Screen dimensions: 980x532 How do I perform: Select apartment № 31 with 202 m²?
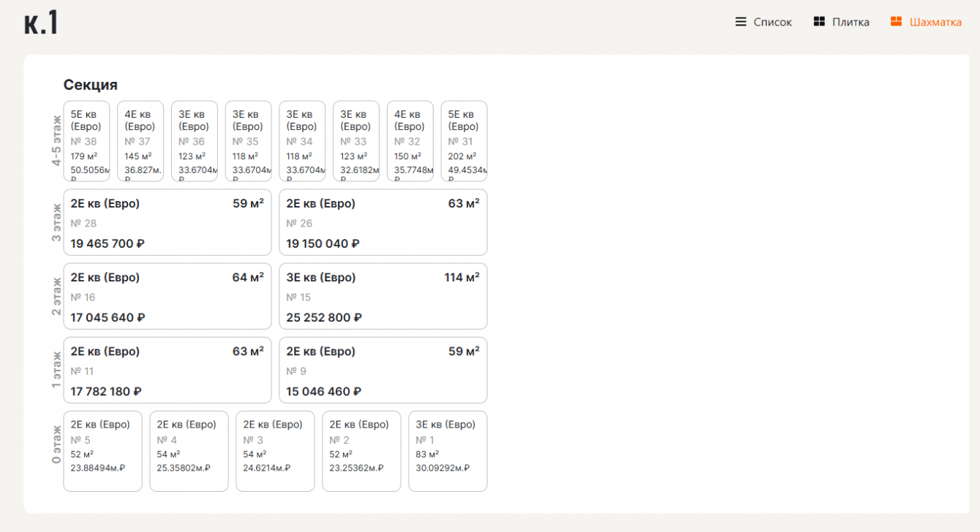pyautogui.click(x=464, y=141)
